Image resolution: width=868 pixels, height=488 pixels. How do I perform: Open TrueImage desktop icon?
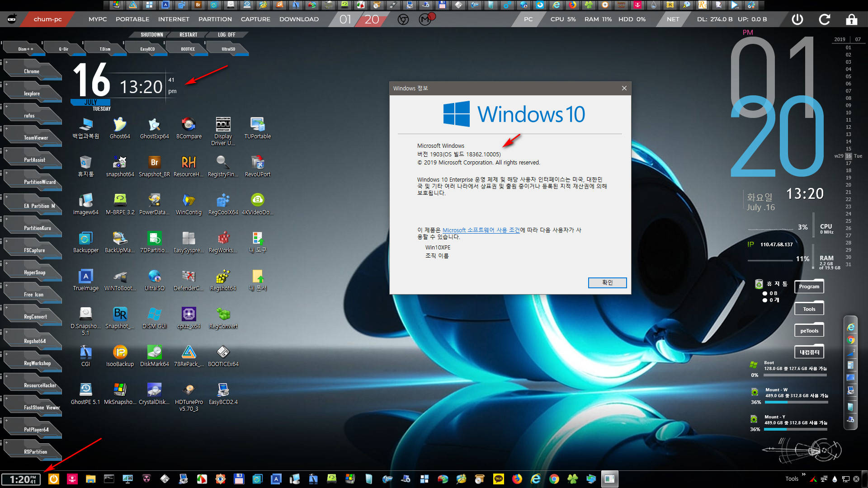(x=85, y=280)
